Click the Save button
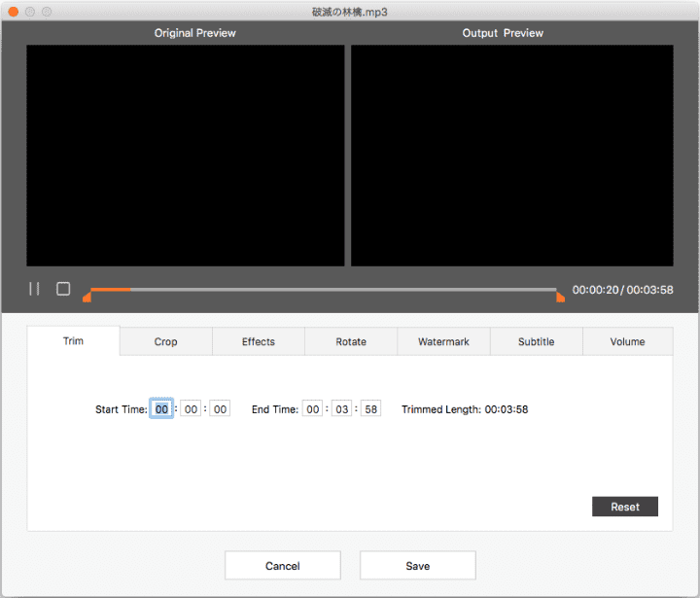 (x=418, y=565)
